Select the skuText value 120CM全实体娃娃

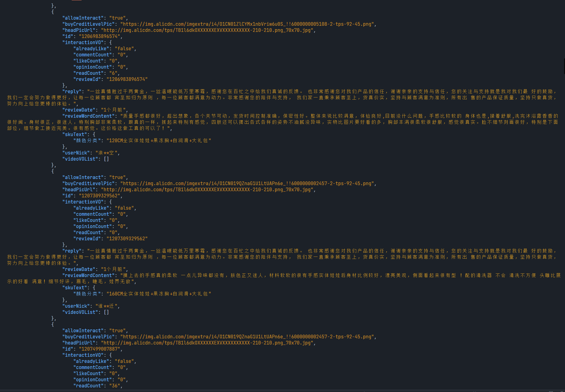159,140
